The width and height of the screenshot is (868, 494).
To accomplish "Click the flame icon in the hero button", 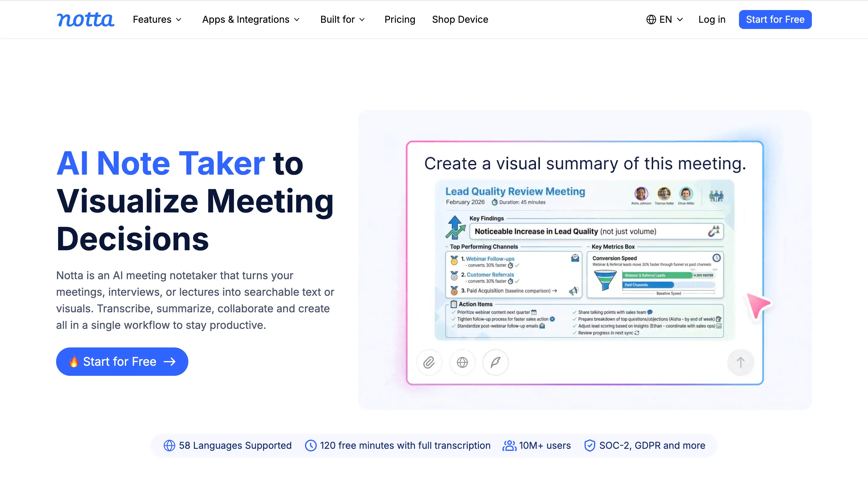I will (74, 362).
